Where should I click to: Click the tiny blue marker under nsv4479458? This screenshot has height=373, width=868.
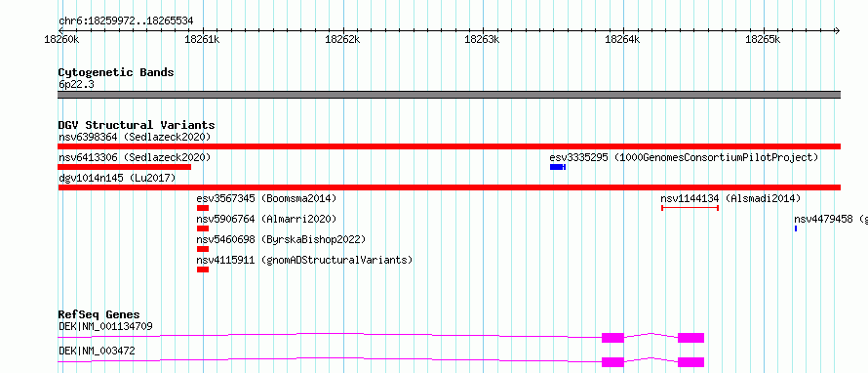(796, 228)
